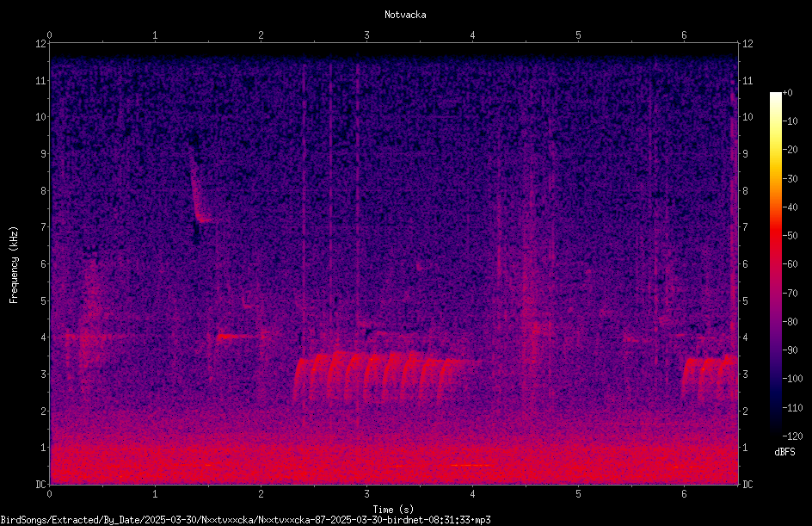Click the "4" tick on the left frequency axis

click(x=44, y=337)
